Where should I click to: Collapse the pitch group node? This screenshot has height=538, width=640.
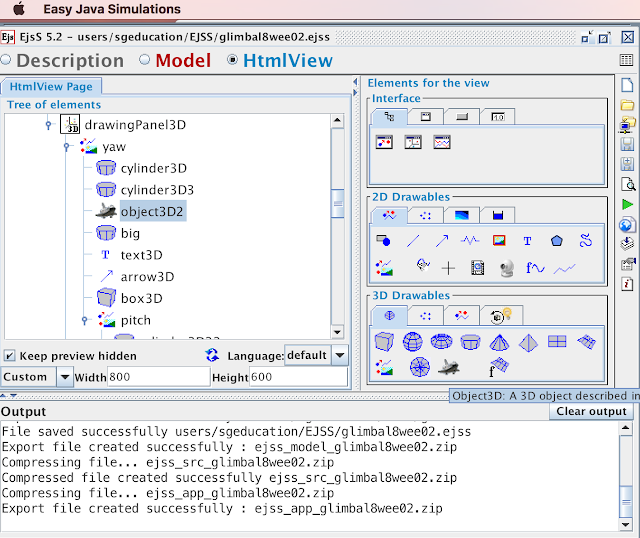(84, 320)
